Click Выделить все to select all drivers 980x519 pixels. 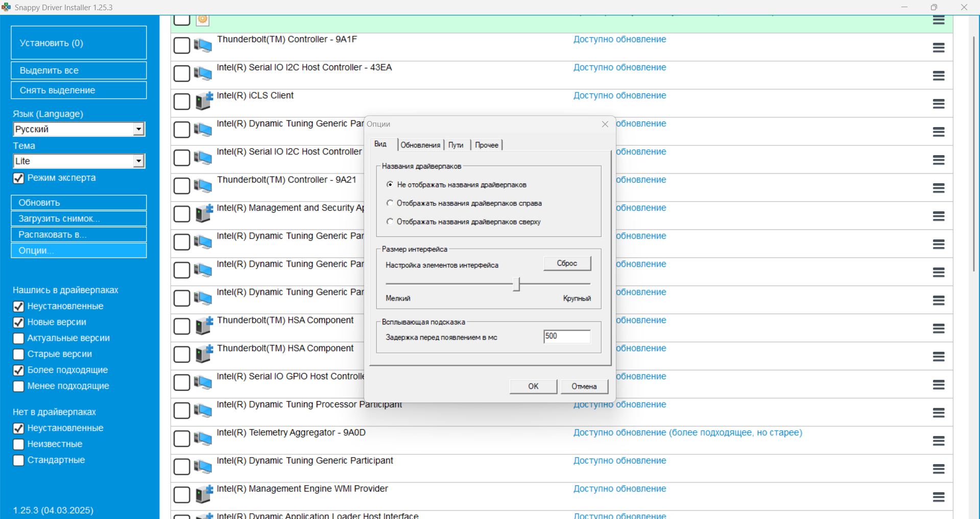pos(79,70)
